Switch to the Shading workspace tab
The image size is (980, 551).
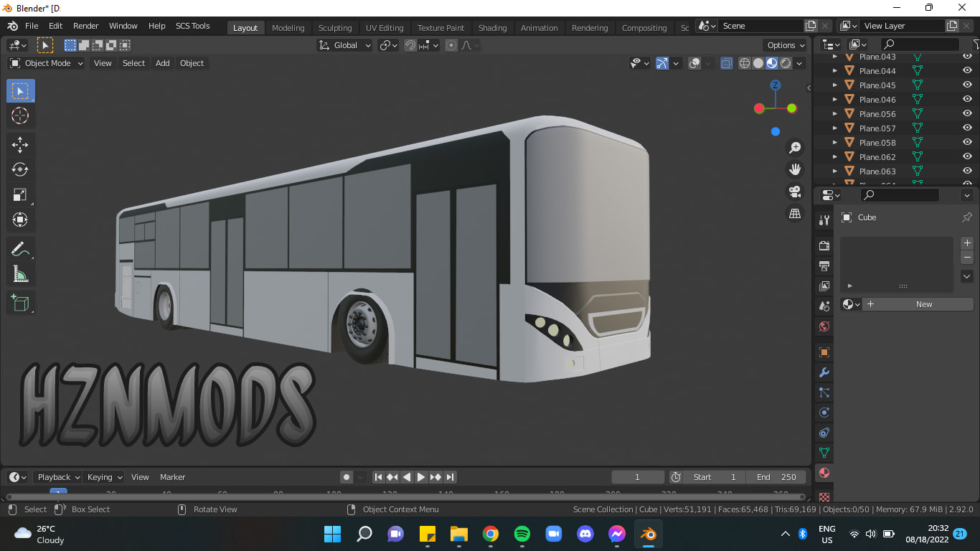coord(492,28)
